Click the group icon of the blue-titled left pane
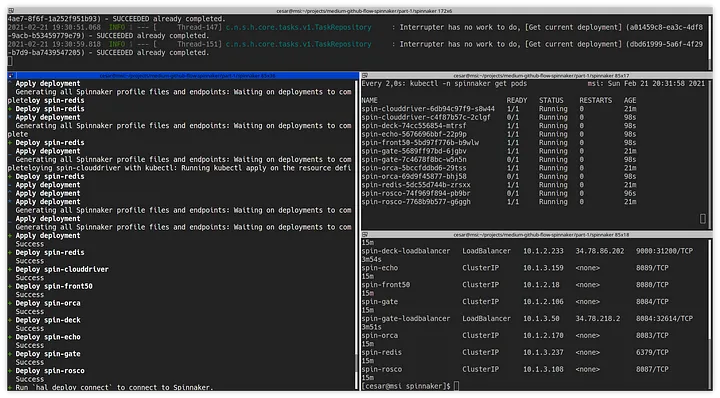 (x=11, y=75)
